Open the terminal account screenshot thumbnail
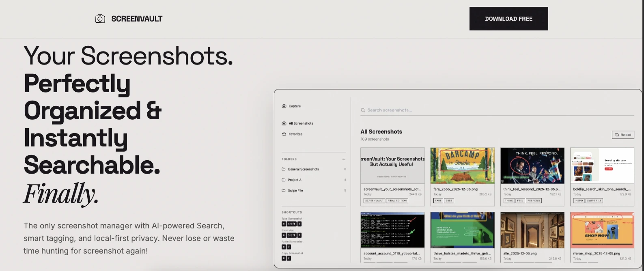The image size is (644, 271). [x=392, y=230]
